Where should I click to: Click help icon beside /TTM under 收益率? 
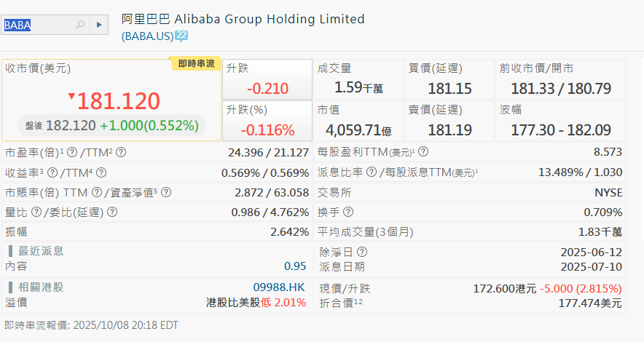(x=101, y=172)
